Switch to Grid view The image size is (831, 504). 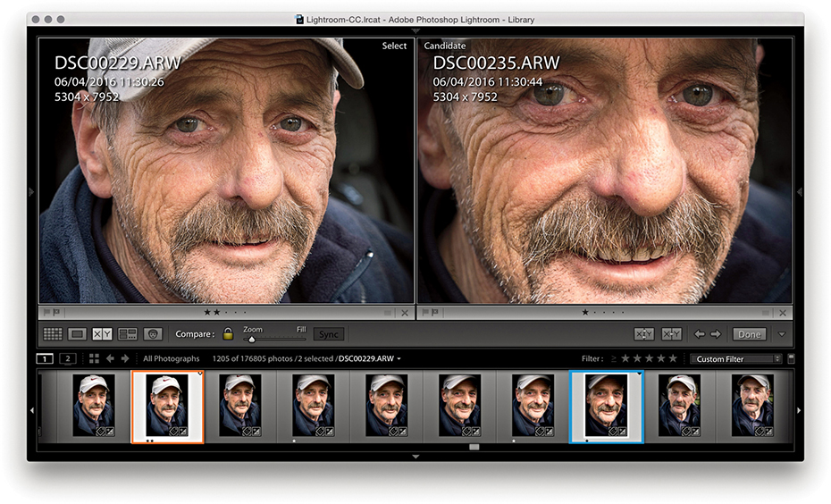tap(53, 334)
